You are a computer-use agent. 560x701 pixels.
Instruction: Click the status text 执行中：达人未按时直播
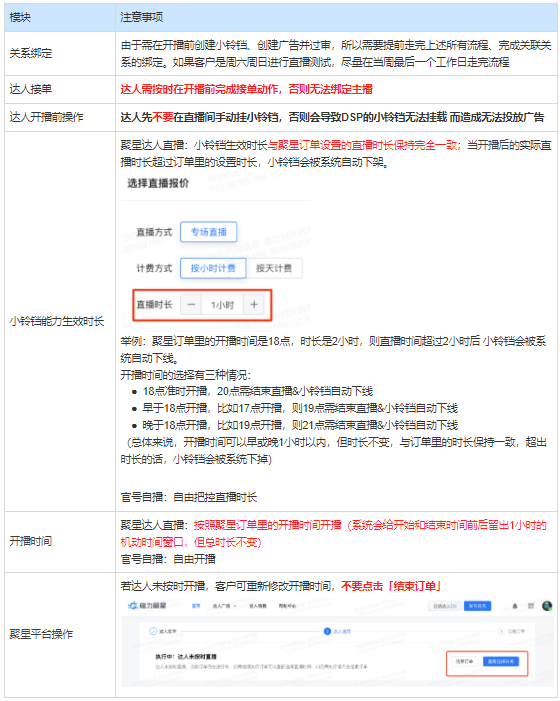pyautogui.click(x=186, y=657)
